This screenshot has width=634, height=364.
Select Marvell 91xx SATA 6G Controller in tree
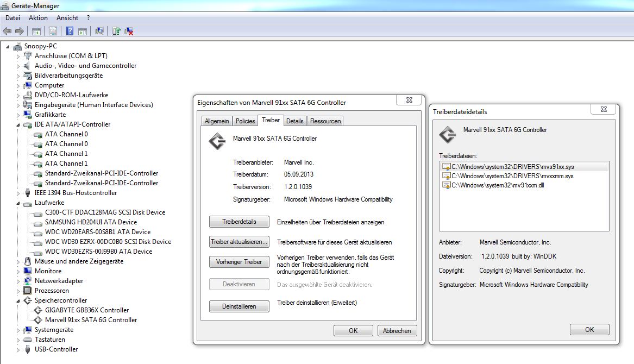[x=91, y=320]
